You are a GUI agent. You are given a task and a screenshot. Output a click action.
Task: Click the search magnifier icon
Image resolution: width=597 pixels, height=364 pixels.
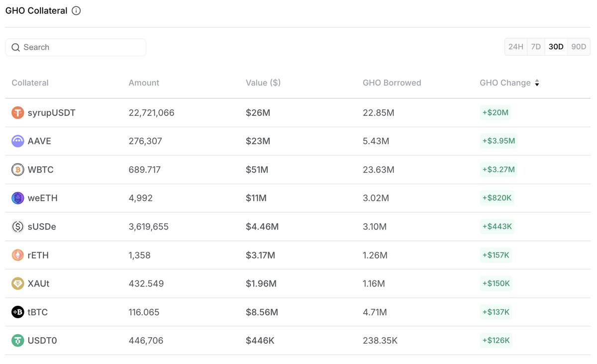point(15,47)
